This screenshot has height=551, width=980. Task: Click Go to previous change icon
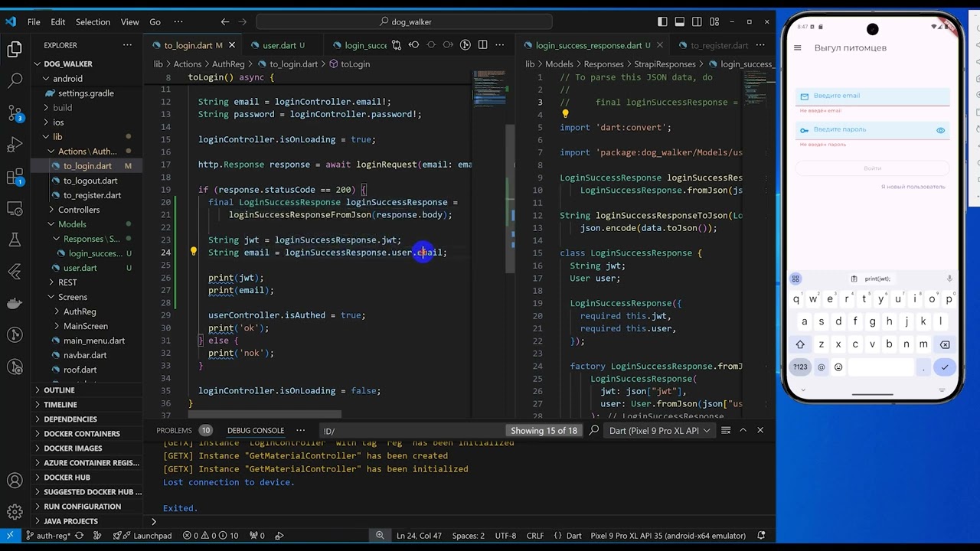point(414,45)
